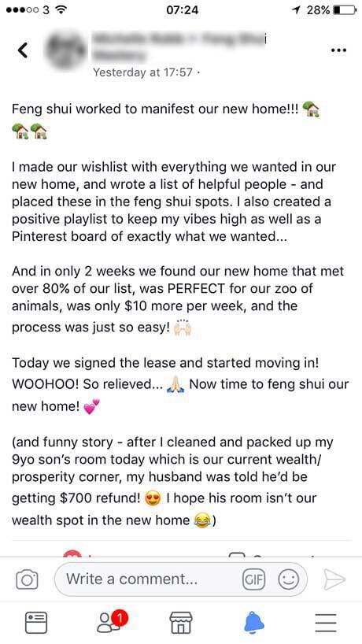This screenshot has width=362, height=644.
Task: Open the hamburger menu tab
Action: 326,623
